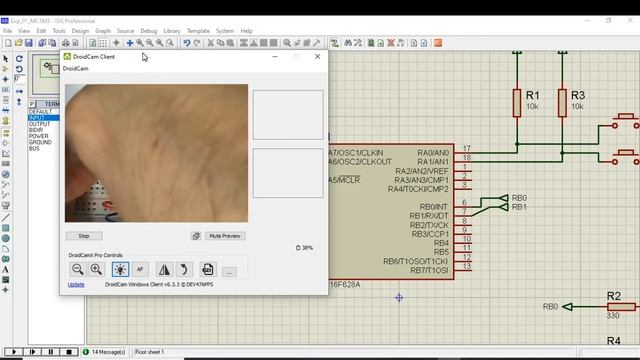
Task: Stop the simulation
Action: (x=69, y=351)
